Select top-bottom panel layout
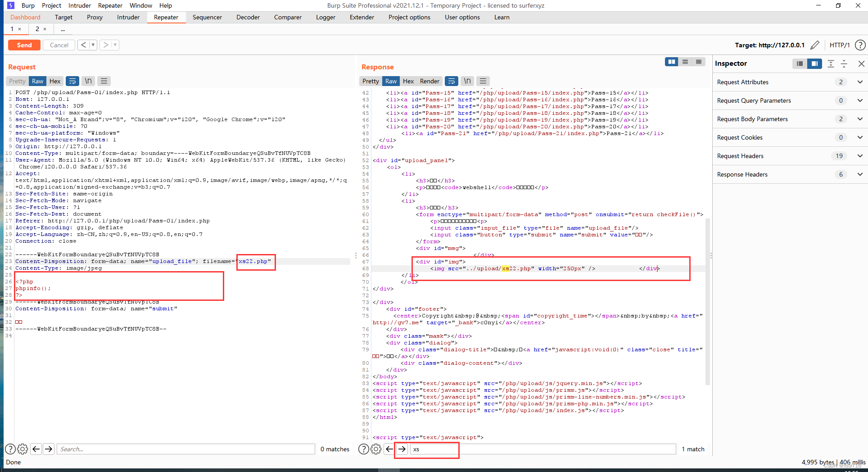The image size is (868, 472). point(685,62)
